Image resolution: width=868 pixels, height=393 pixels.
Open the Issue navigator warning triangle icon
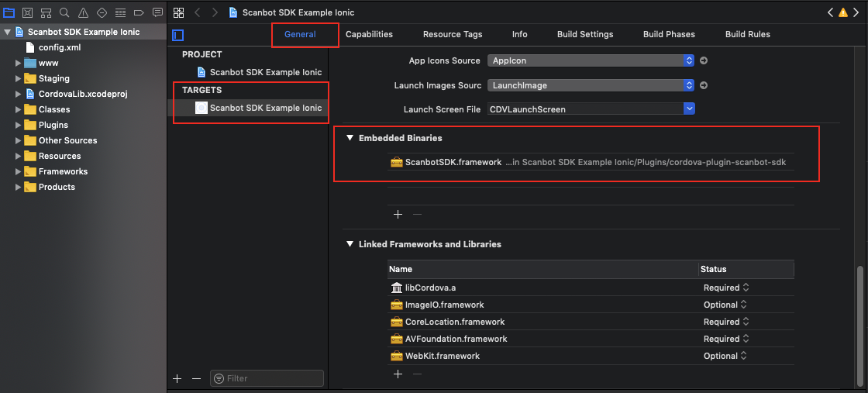coord(83,12)
